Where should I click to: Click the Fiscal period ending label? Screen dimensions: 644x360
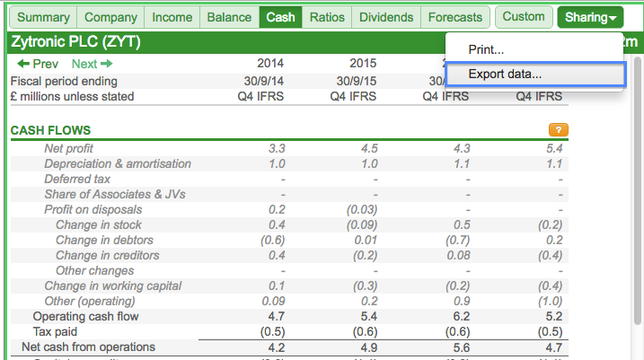pos(64,82)
